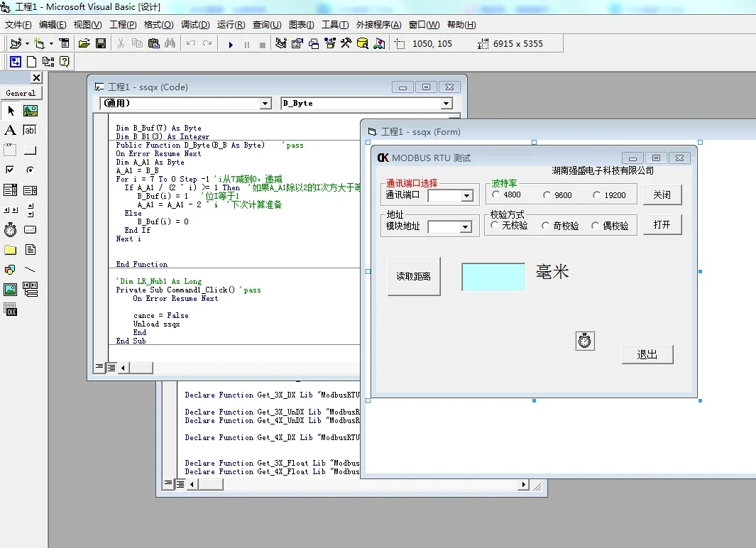Expand the D_Byte procedure dropdown
The image size is (756, 548).
pyautogui.click(x=447, y=104)
